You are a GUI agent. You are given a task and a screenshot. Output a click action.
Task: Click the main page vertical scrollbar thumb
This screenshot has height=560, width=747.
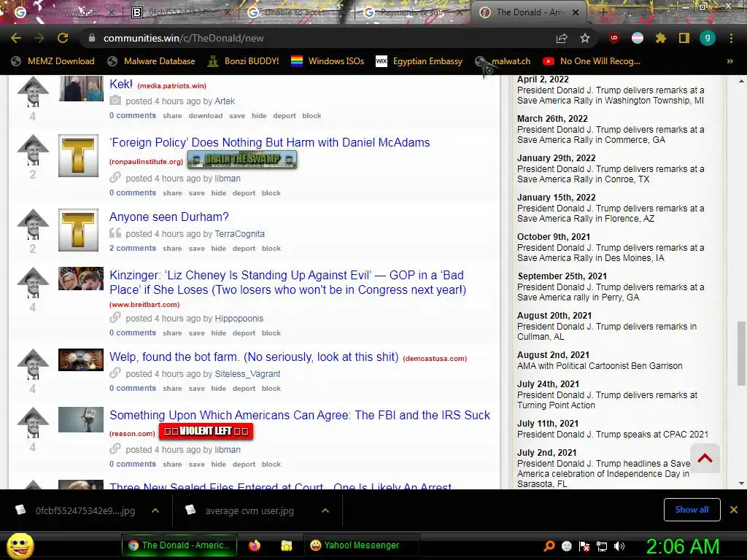tap(741, 354)
